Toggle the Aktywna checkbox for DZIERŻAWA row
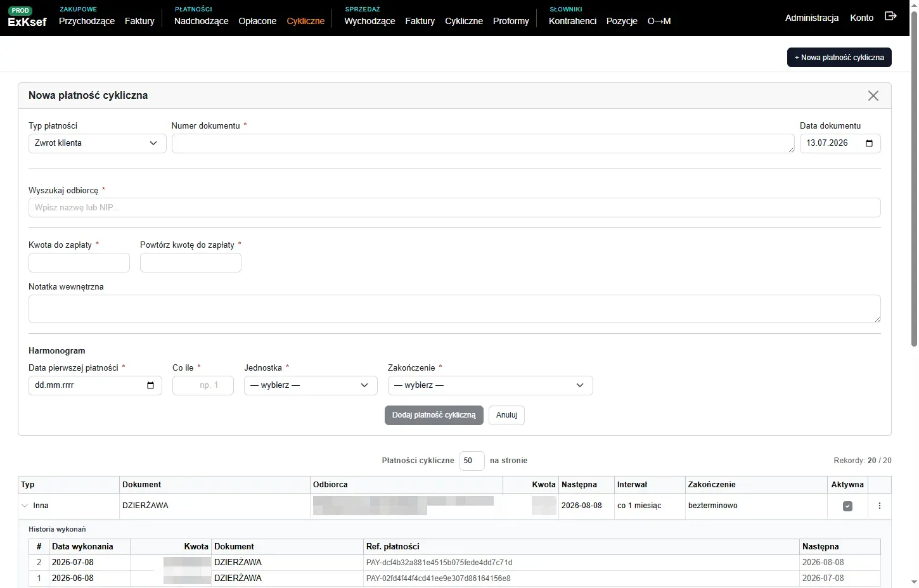Screen dimensions: 919x588 click(x=847, y=506)
